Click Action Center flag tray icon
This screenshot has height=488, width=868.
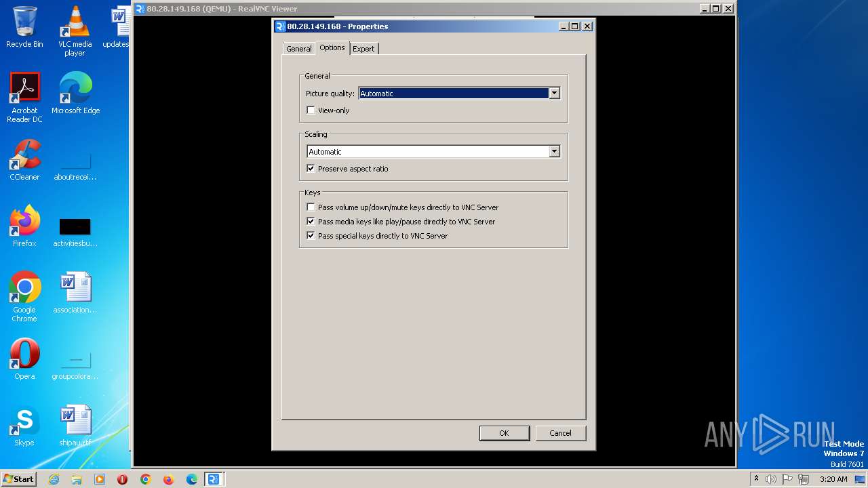point(787,479)
